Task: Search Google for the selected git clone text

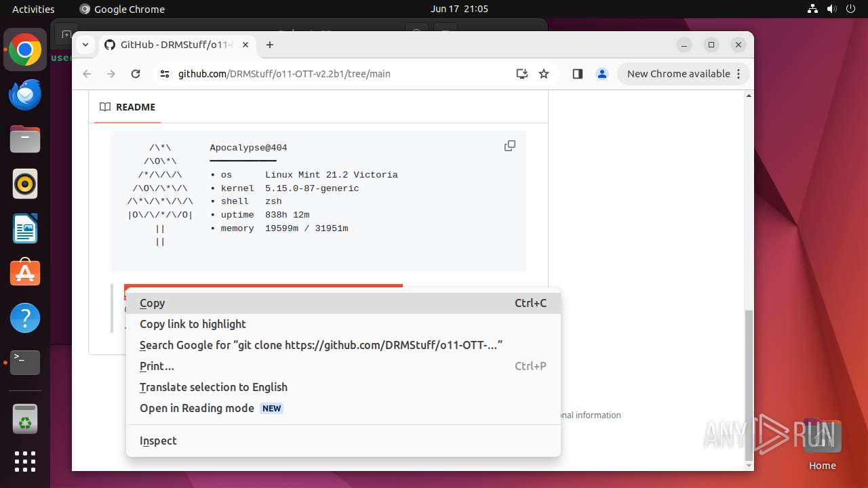Action: coord(343,345)
